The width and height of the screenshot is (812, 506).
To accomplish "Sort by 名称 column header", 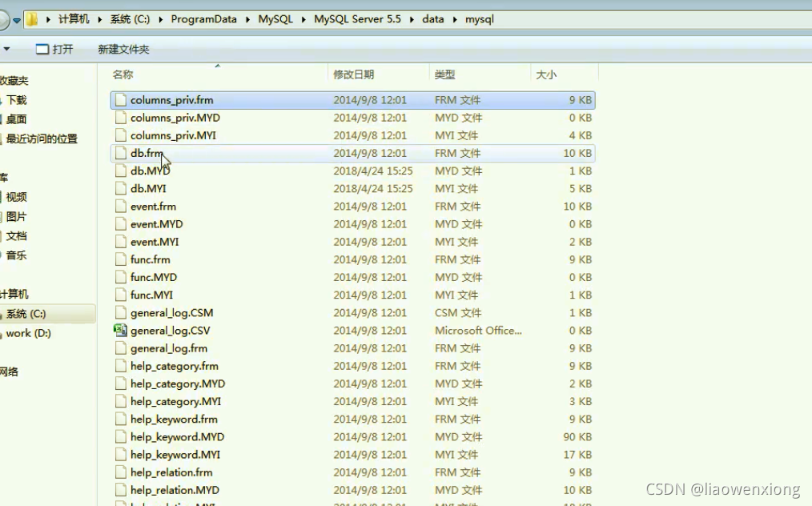I will [x=123, y=74].
